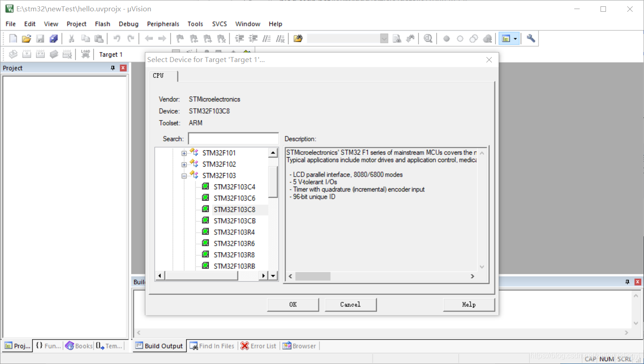Close the Select Device dialog
Image resolution: width=644 pixels, height=364 pixels.
(489, 60)
